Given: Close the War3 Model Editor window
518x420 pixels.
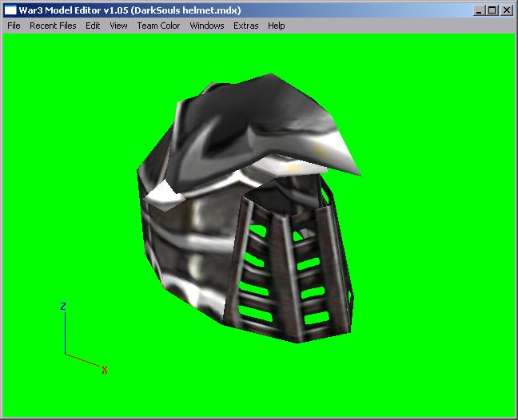Looking at the screenshot, I should [x=507, y=10].
